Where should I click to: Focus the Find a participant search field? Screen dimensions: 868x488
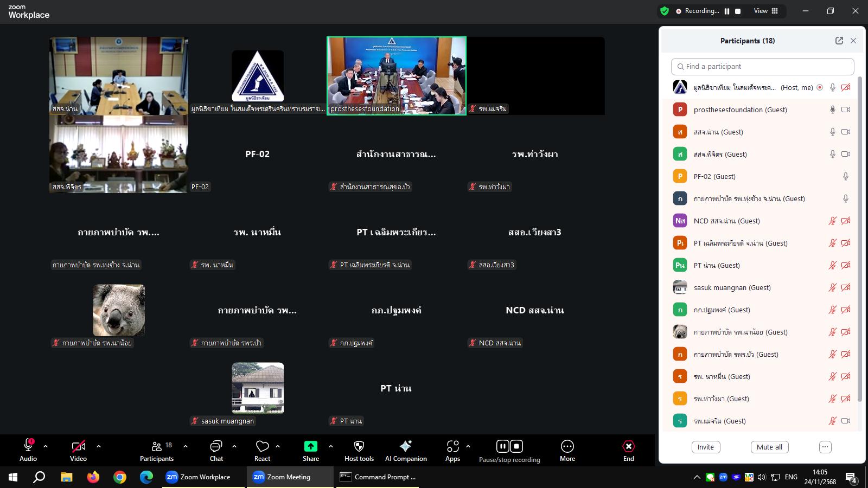(763, 66)
